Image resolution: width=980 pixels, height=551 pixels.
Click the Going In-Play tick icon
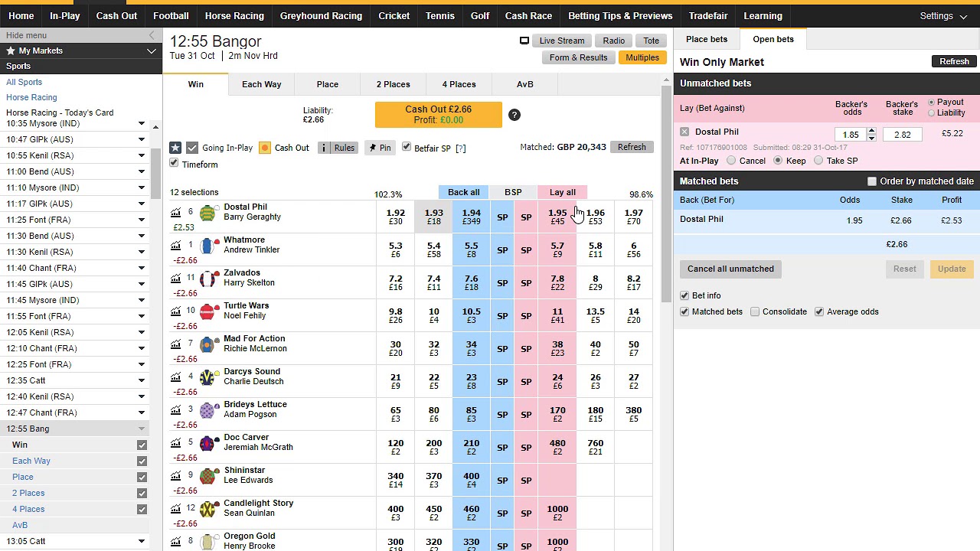pos(192,148)
